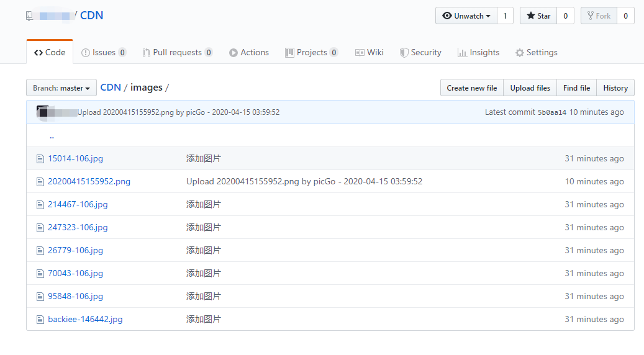Viewport: 644px width, 355px height.
Task: Click the fork count next to Fork
Action: point(625,16)
